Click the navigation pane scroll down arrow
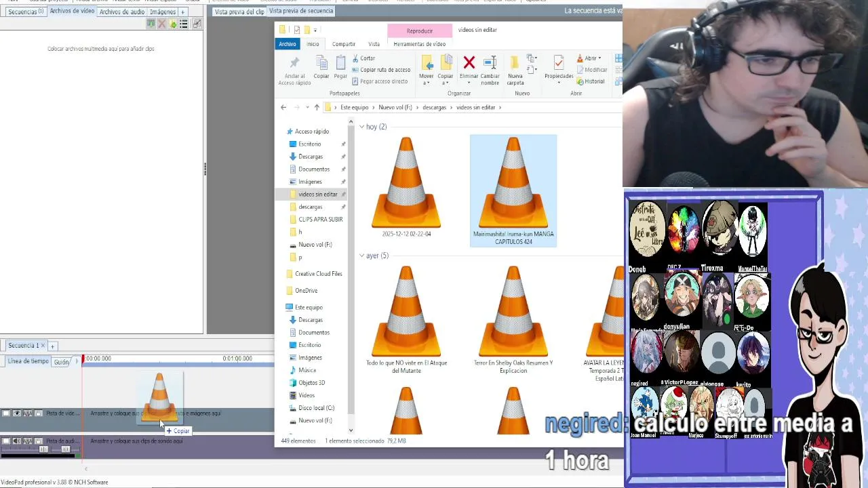 (x=351, y=430)
